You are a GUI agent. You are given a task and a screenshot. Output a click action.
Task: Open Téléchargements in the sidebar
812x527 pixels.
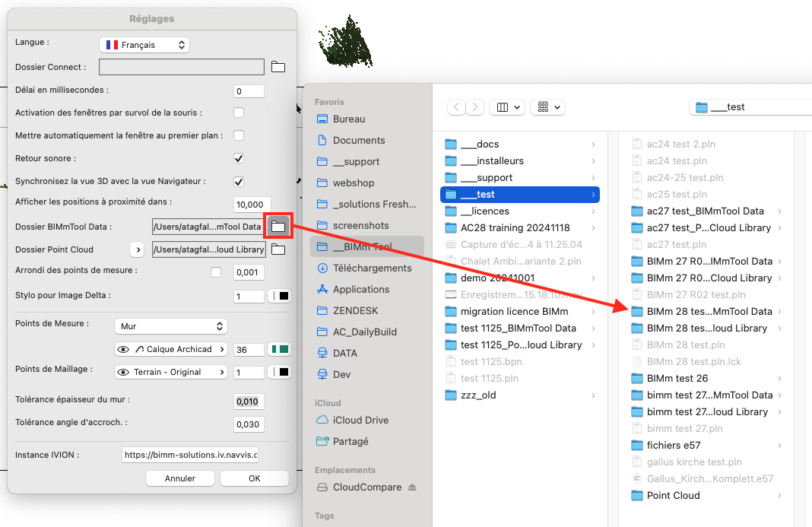[372, 268]
